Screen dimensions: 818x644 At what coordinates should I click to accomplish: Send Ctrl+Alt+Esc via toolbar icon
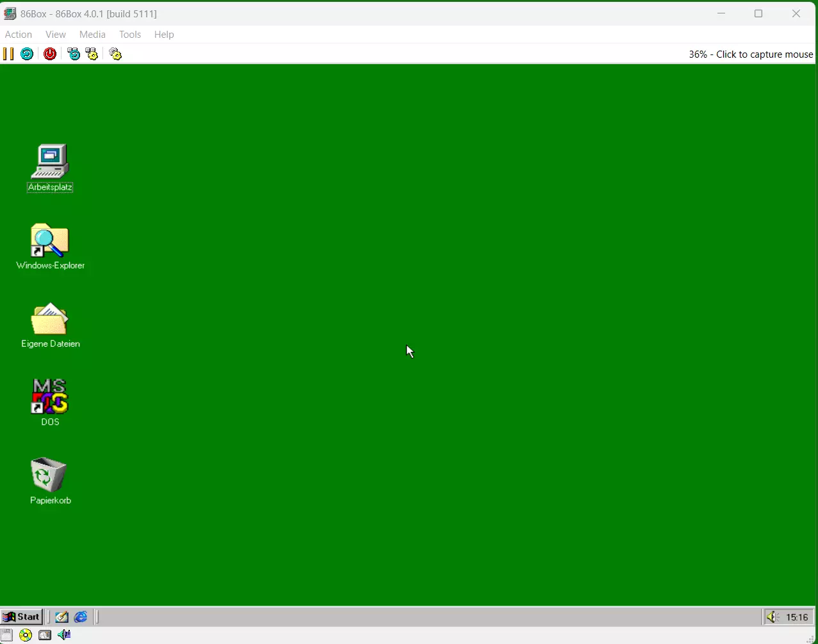tap(92, 54)
